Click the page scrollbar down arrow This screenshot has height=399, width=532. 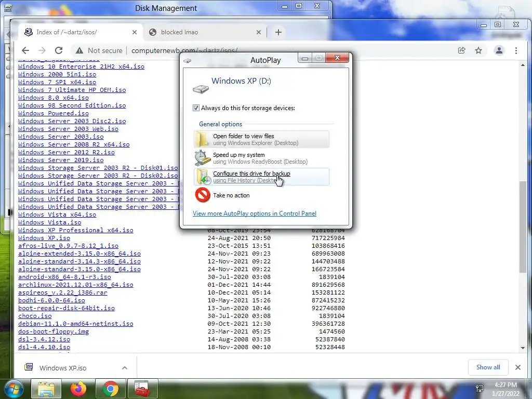pos(523,348)
